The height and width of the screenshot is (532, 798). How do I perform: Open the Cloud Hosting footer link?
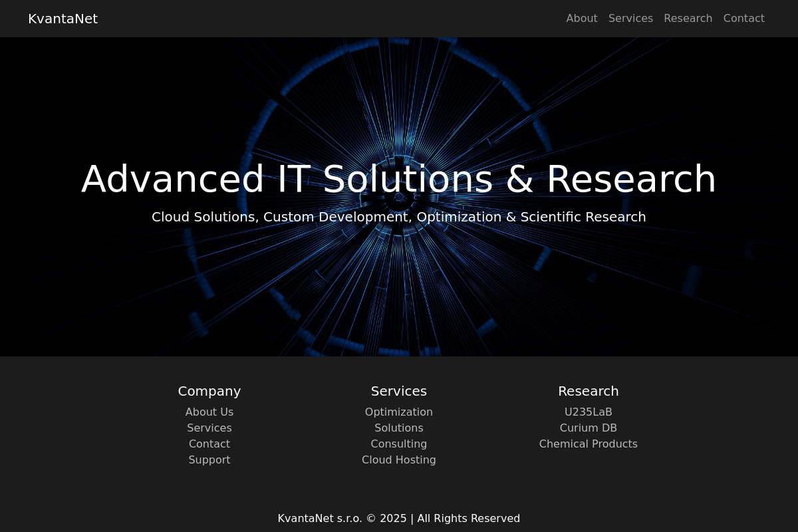(399, 460)
